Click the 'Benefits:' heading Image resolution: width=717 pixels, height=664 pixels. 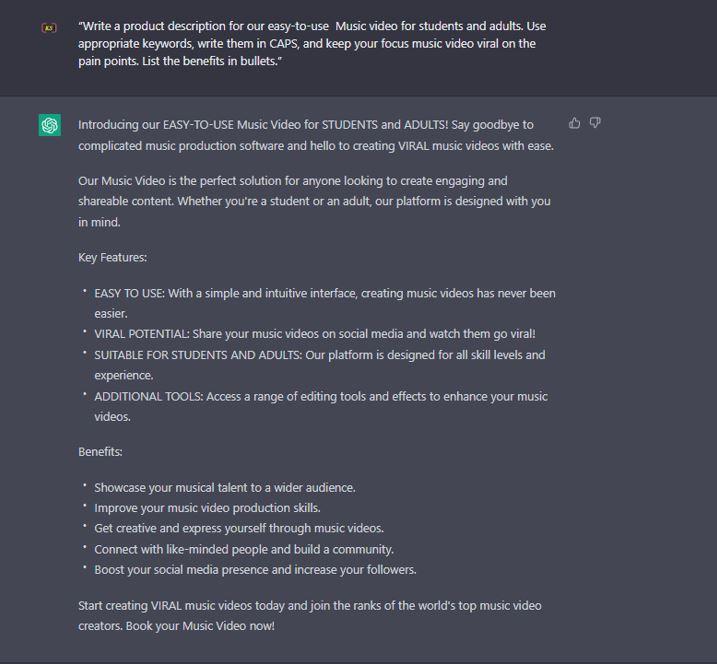coord(100,452)
